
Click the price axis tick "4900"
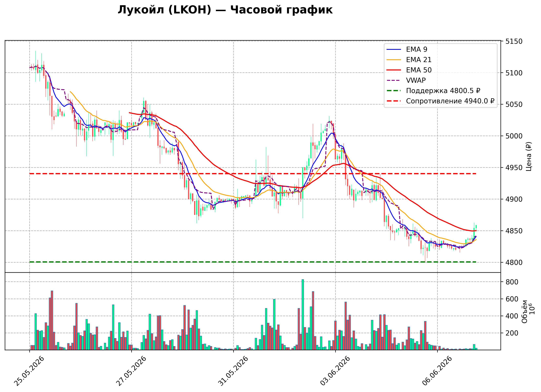[514, 199]
